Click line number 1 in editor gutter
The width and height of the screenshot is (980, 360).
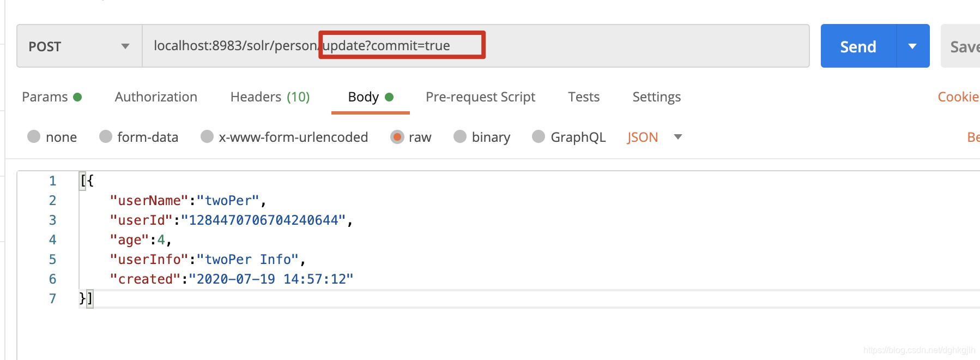[x=52, y=181]
